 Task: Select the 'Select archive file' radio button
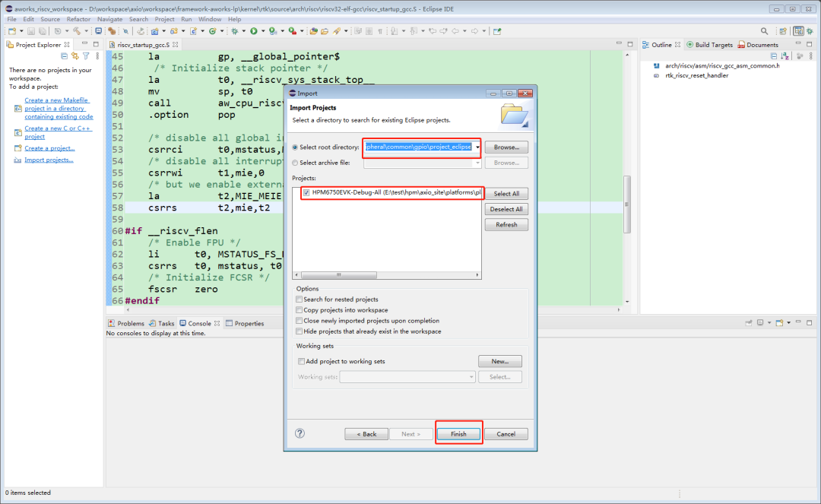(296, 163)
